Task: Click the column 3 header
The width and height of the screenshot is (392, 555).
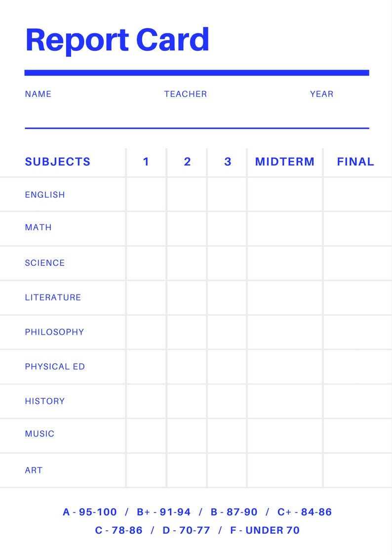Action: (x=228, y=162)
